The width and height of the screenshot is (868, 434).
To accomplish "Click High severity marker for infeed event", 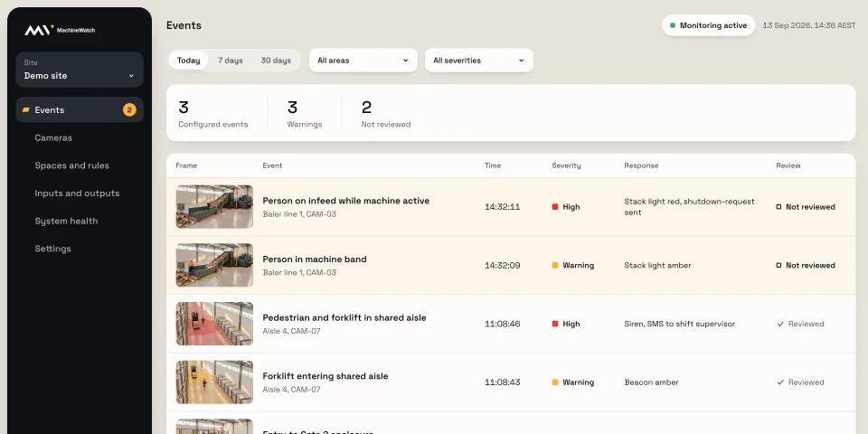I will point(555,207).
